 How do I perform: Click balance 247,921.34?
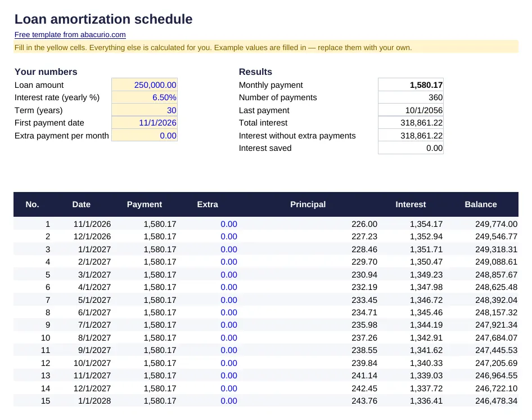tap(497, 325)
